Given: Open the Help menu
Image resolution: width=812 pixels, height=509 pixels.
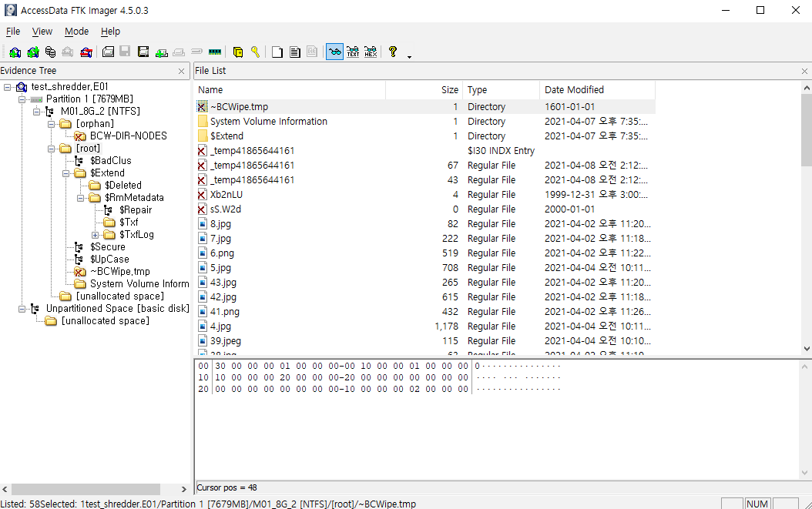Looking at the screenshot, I should [x=110, y=32].
